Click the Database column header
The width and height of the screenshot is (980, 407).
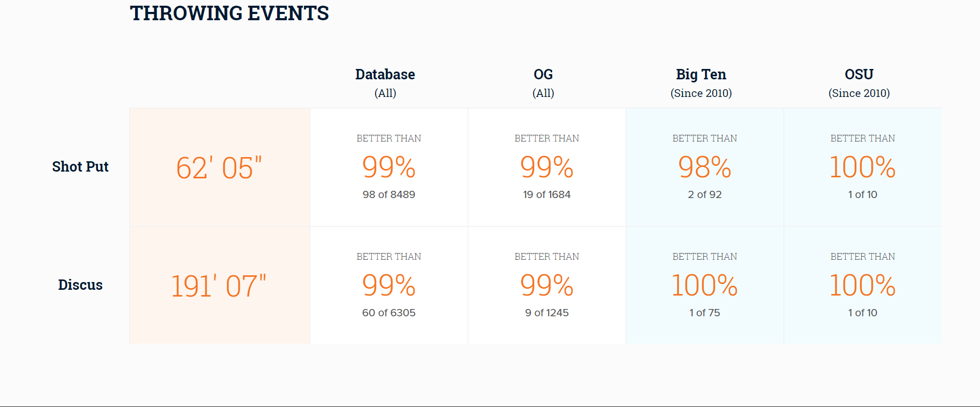point(385,75)
